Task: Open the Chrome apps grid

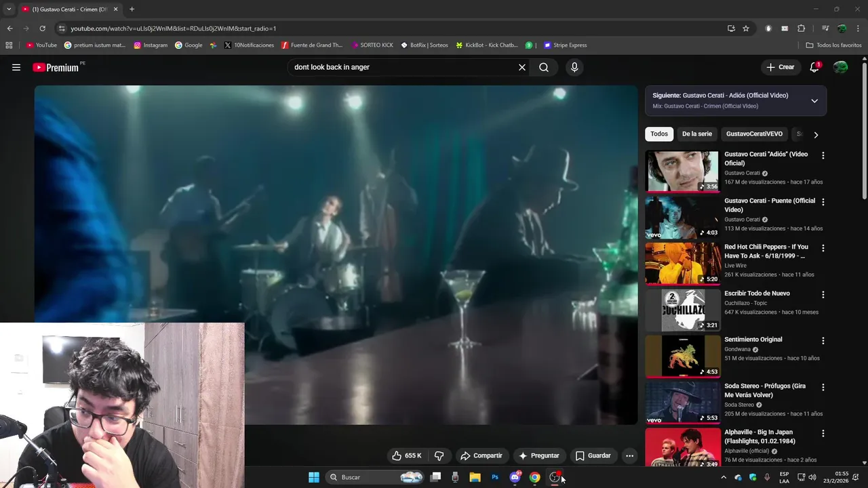Action: pyautogui.click(x=9, y=45)
